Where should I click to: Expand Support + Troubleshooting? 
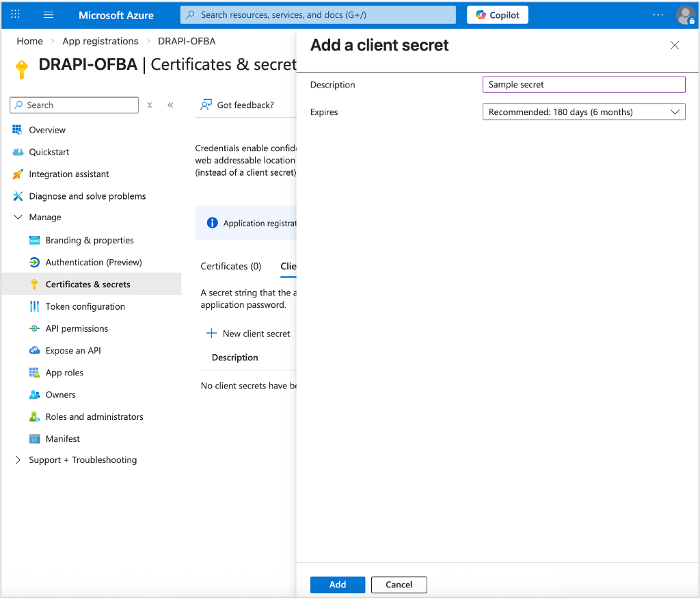pos(17,460)
